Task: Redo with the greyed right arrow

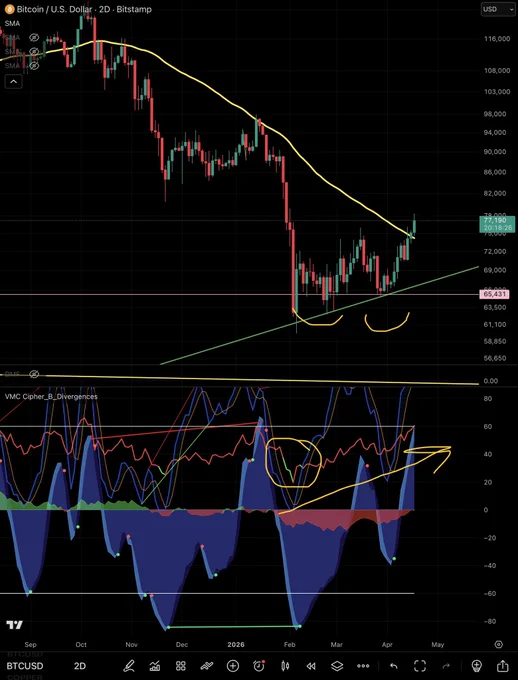Action: click(x=446, y=666)
